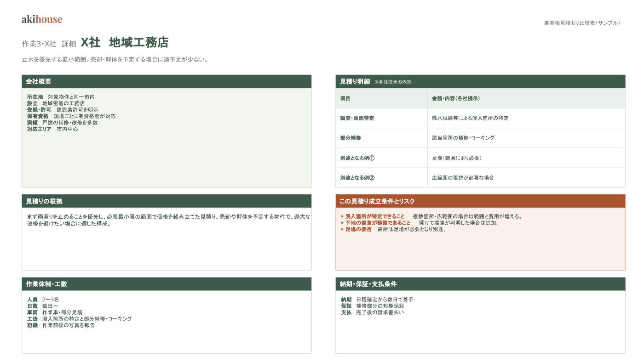Click the '項目' column header

coord(381,98)
